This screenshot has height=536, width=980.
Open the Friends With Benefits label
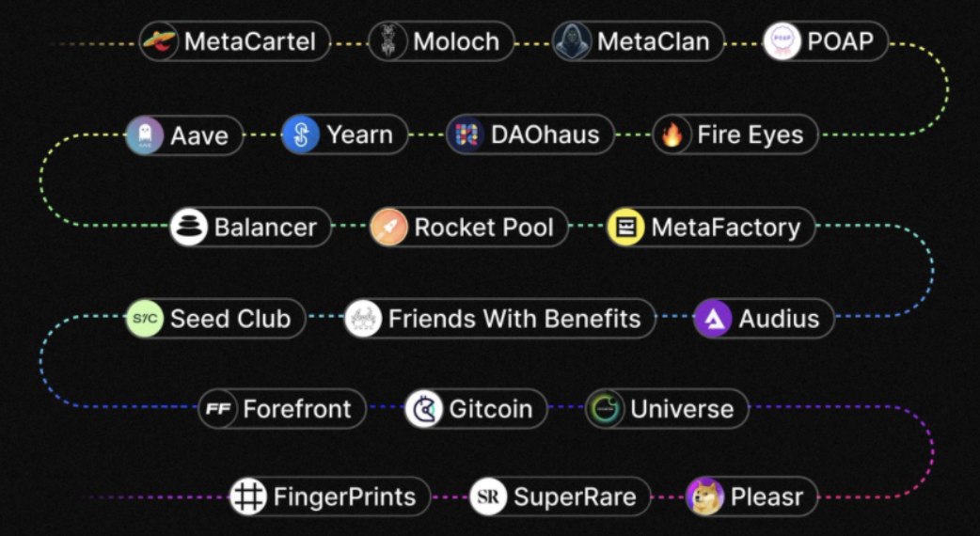[499, 319]
